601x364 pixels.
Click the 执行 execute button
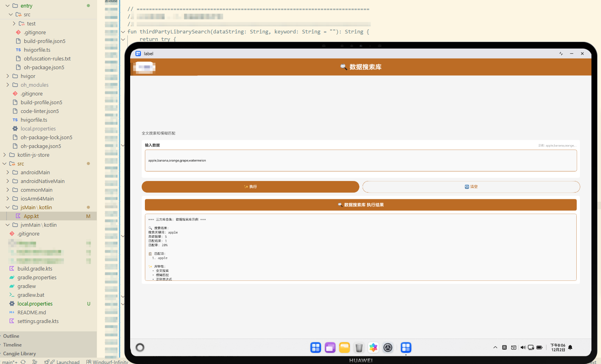[x=250, y=187]
